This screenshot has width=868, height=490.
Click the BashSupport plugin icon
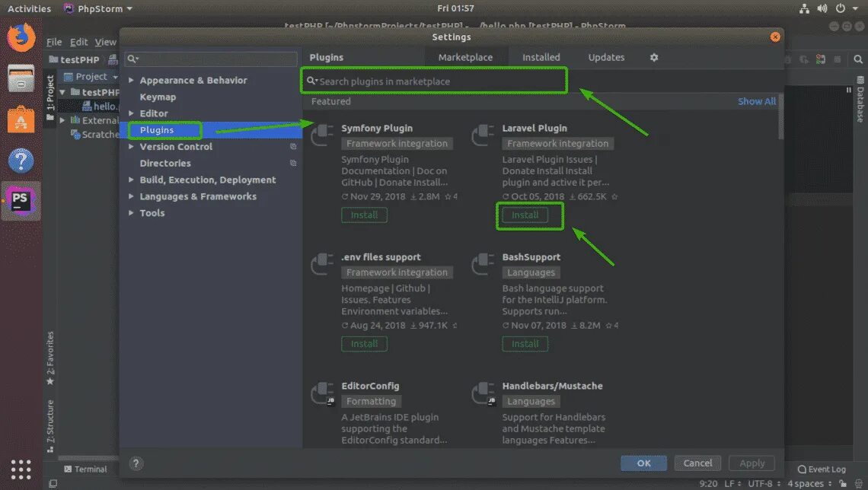pos(483,263)
